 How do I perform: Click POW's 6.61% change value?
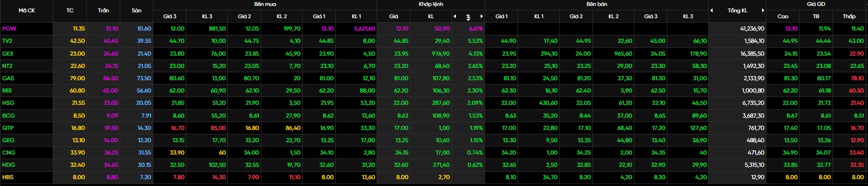pyautogui.click(x=475, y=29)
